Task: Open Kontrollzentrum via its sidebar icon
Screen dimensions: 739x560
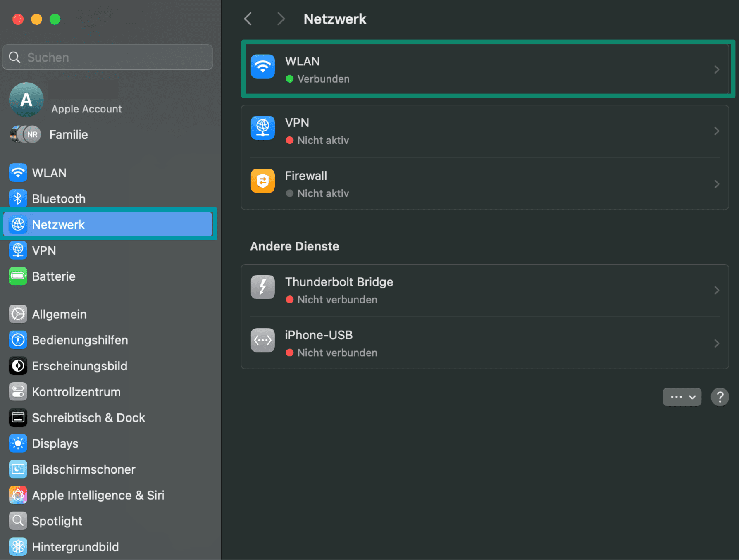Action: click(x=18, y=391)
